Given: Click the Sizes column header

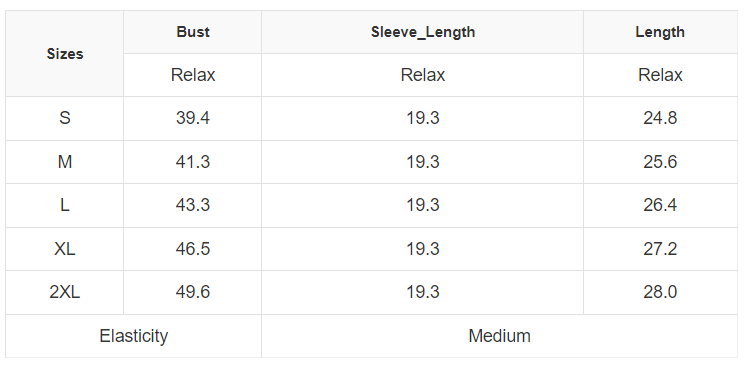Looking at the screenshot, I should 65,54.
